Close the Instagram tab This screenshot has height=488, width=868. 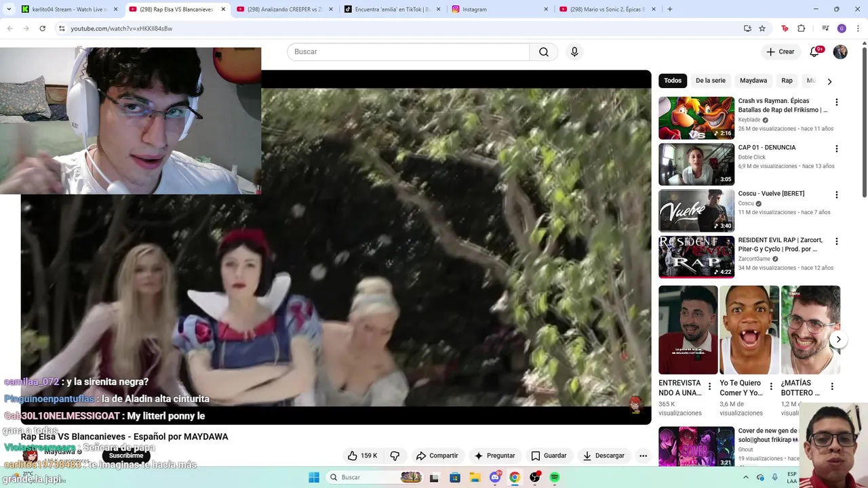[x=546, y=9]
